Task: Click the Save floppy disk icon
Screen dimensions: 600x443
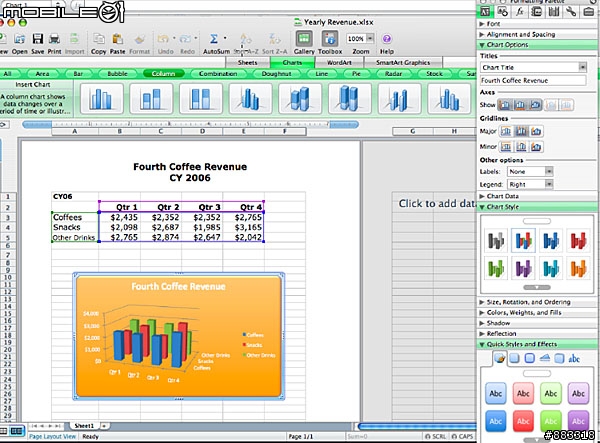Action: [38, 39]
